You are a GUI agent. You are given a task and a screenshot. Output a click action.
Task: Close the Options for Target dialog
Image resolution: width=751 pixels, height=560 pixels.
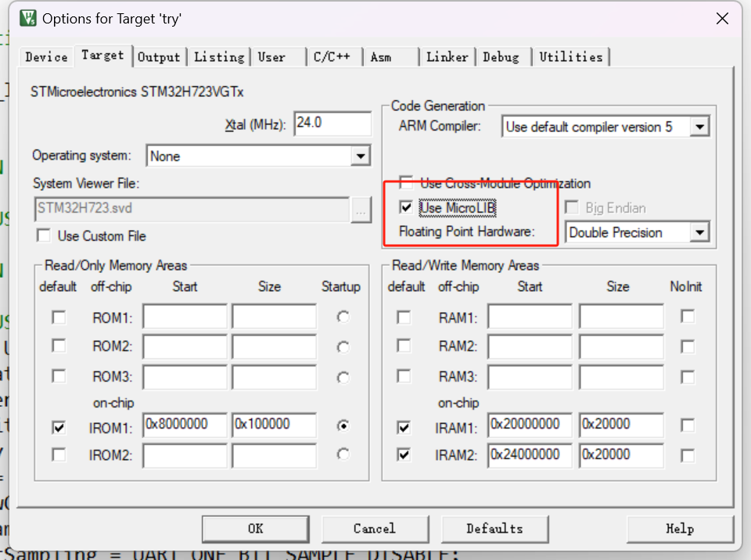tap(722, 19)
